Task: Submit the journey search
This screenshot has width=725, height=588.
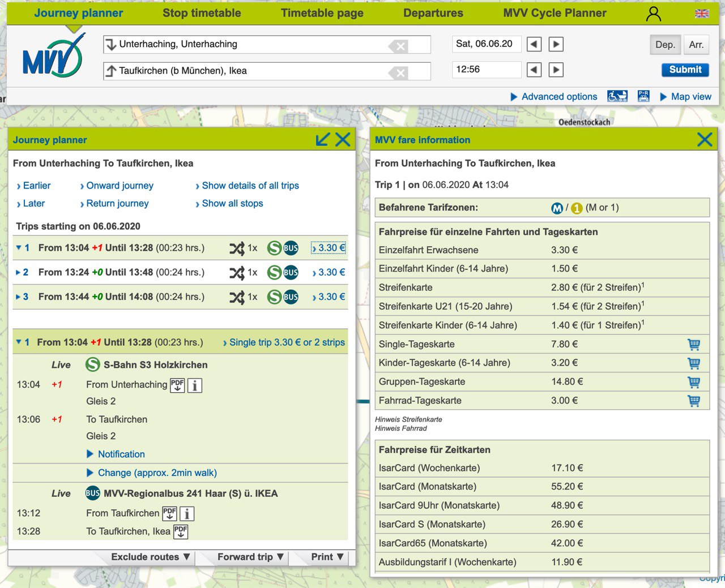Action: tap(685, 70)
